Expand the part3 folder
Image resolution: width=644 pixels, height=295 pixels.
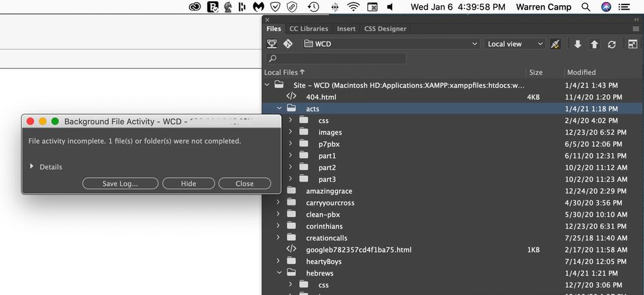291,179
